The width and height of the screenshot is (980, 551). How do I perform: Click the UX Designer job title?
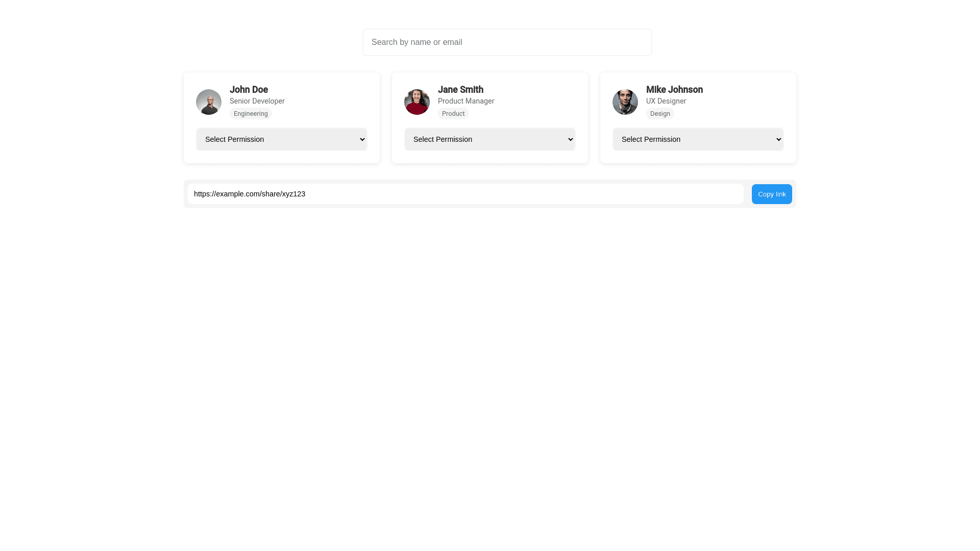[666, 101]
